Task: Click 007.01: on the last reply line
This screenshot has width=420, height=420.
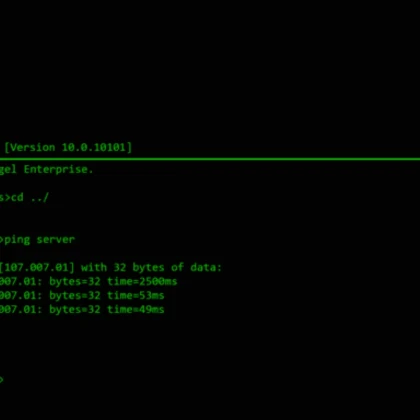Action: tap(21, 309)
